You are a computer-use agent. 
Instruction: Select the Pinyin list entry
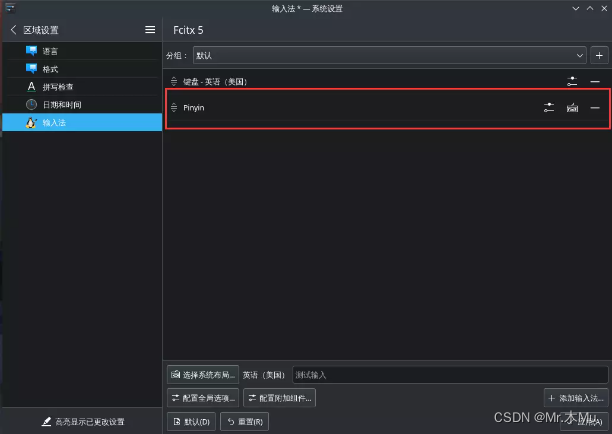point(388,107)
